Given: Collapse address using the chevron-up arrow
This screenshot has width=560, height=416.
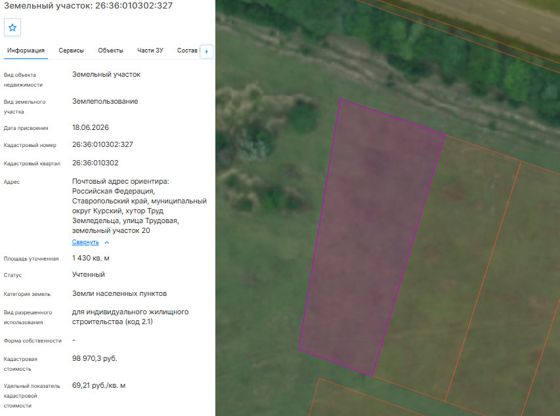Looking at the screenshot, I should [106, 243].
